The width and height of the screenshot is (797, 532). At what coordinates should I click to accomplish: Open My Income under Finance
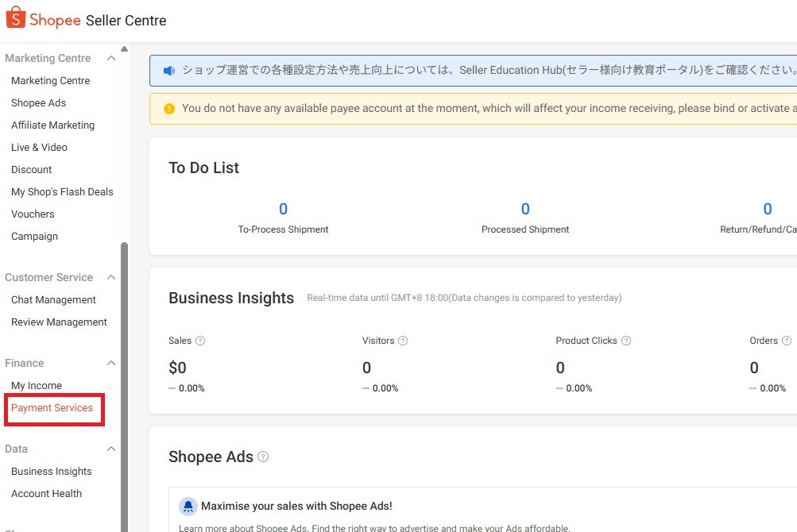point(37,386)
